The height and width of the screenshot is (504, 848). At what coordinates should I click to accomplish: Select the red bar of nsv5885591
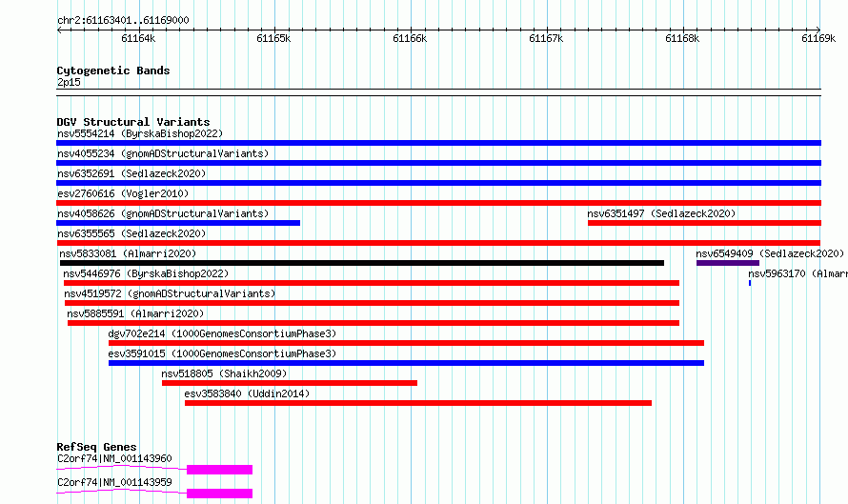[x=374, y=323]
